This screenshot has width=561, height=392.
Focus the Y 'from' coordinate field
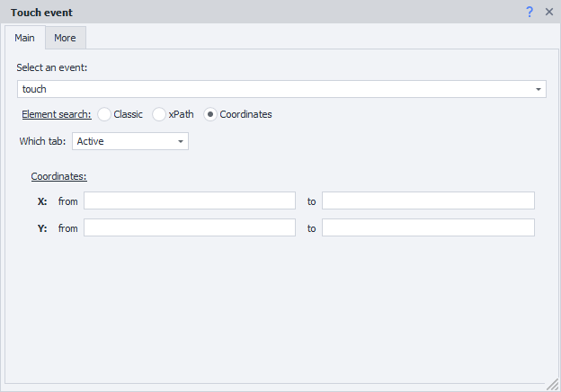tap(189, 227)
